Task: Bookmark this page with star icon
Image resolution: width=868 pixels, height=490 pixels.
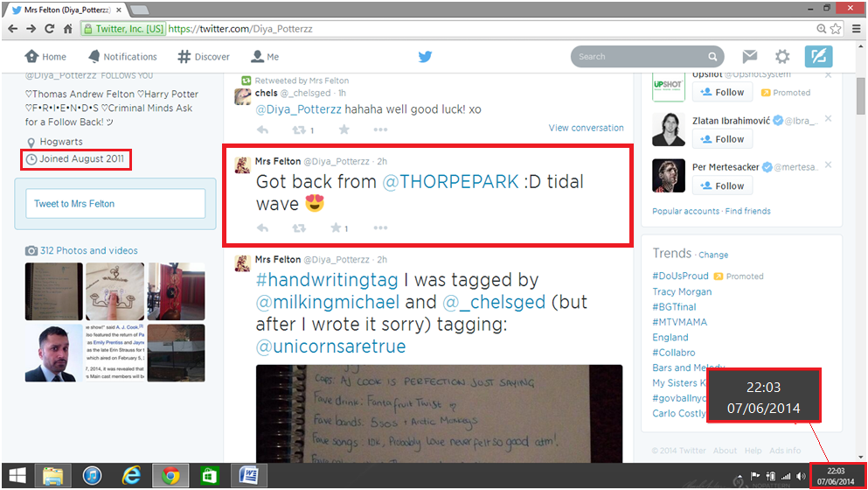Action: tap(836, 29)
